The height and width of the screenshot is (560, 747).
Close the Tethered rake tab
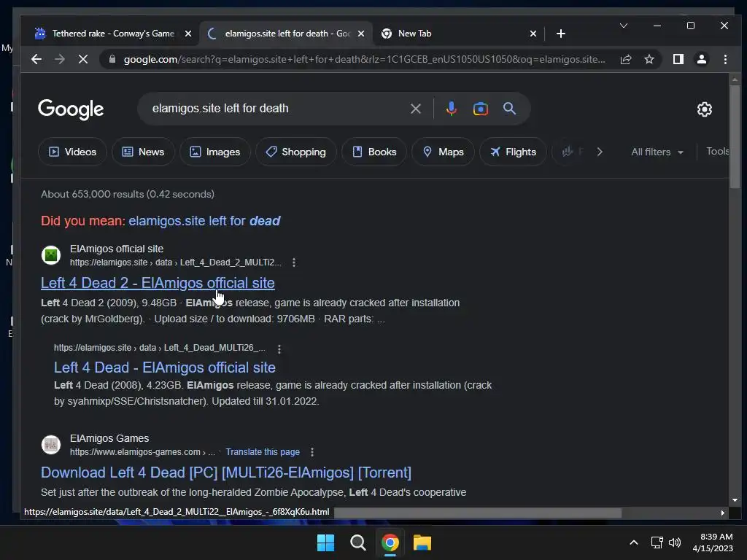188,34
